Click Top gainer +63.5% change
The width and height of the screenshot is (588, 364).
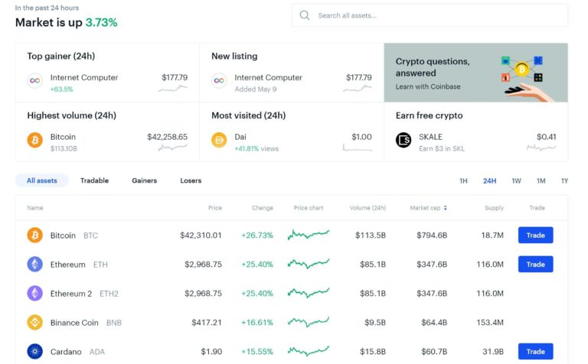pos(61,89)
